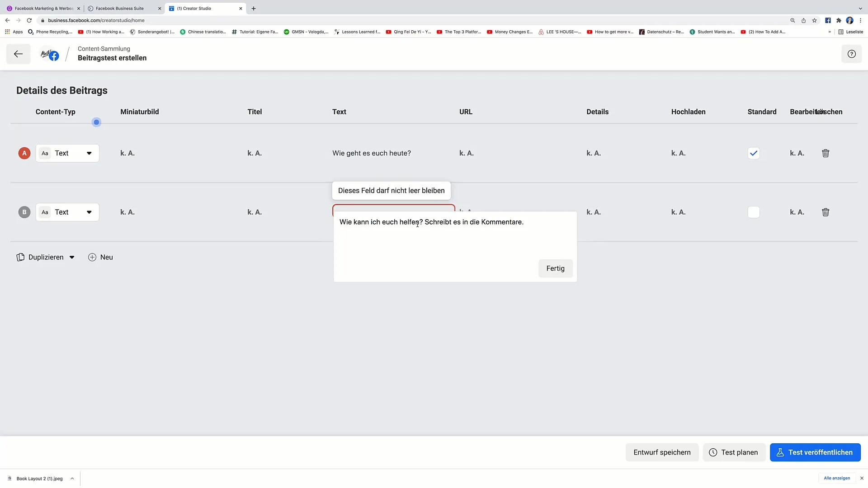
Task: Click the Neu add new icon
Action: pyautogui.click(x=92, y=257)
